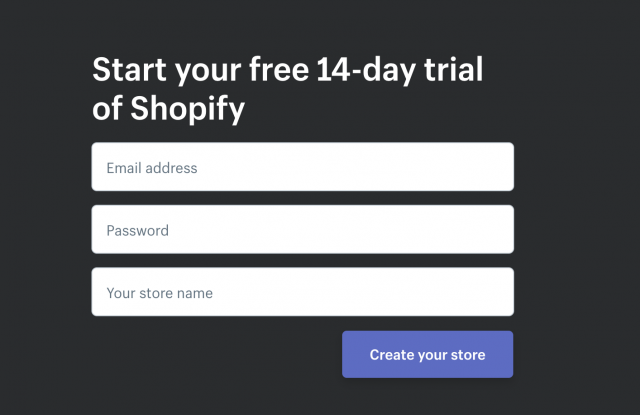Click the Email address input field

tap(302, 166)
